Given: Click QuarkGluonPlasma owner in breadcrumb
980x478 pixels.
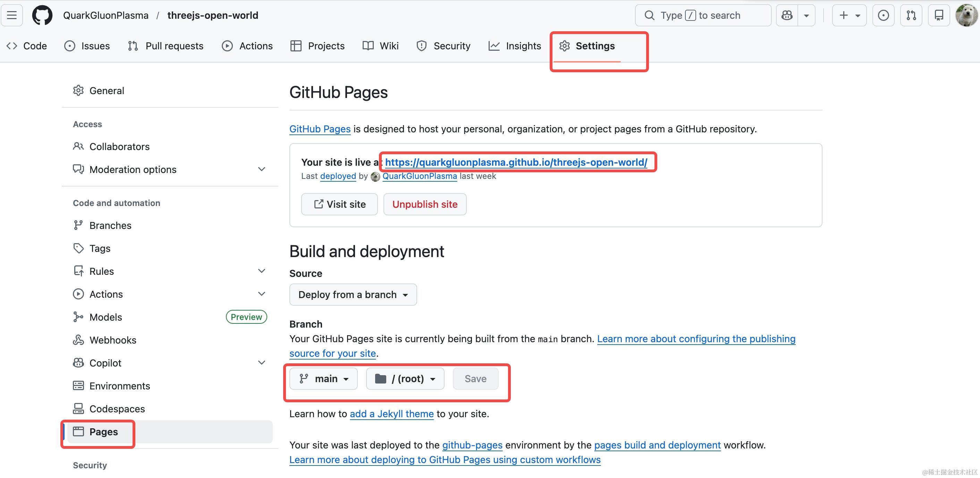Looking at the screenshot, I should [x=106, y=15].
